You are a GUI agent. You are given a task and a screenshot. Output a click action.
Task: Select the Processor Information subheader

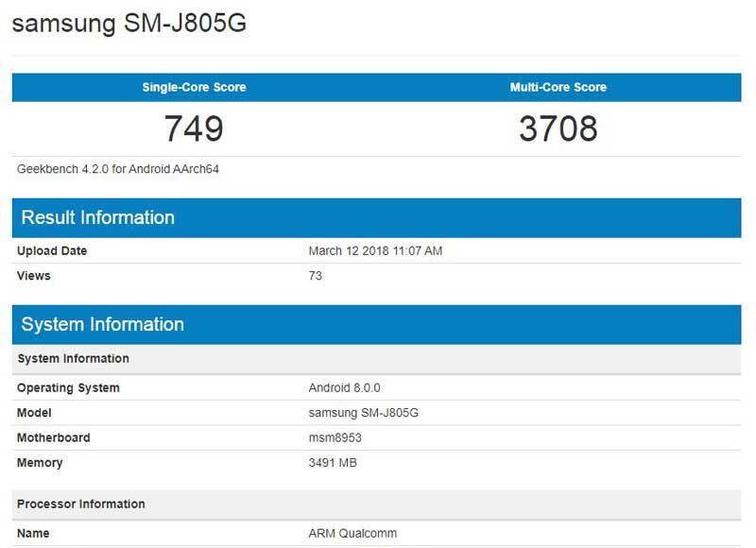point(81,504)
